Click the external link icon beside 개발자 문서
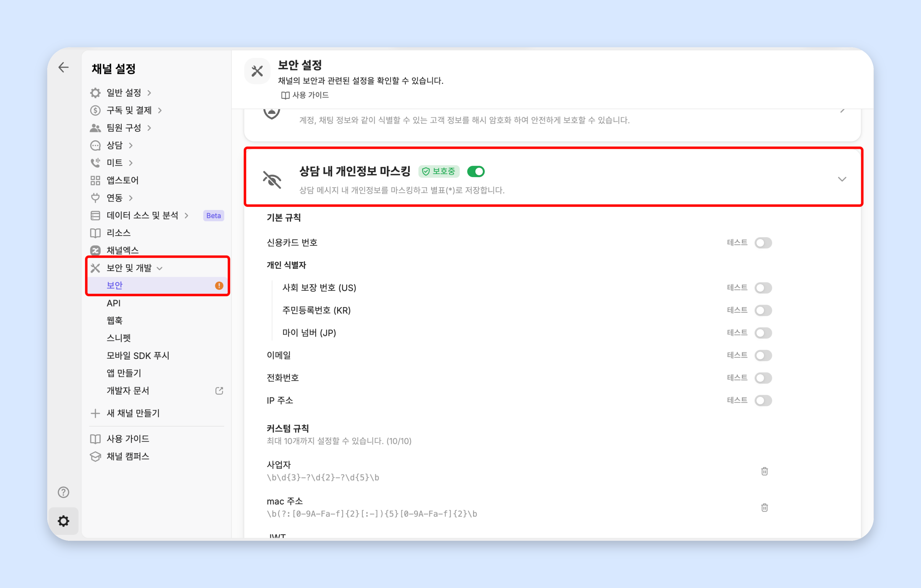921x588 pixels. (219, 391)
